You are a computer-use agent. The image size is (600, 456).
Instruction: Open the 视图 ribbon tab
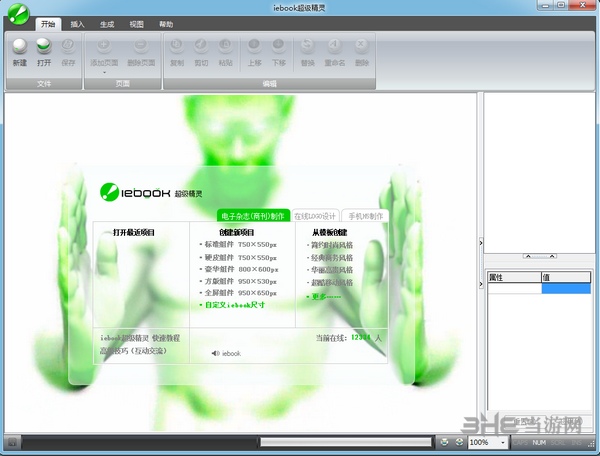pos(136,23)
